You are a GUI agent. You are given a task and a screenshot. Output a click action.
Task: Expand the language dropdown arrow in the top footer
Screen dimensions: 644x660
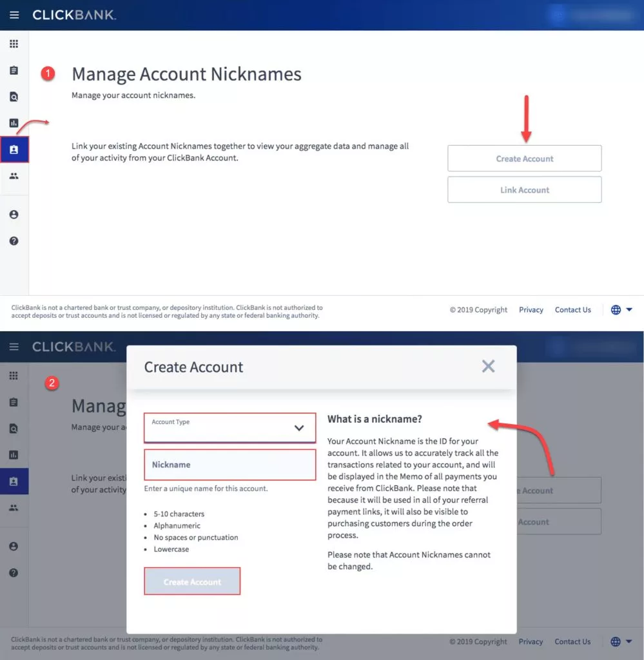coord(629,310)
